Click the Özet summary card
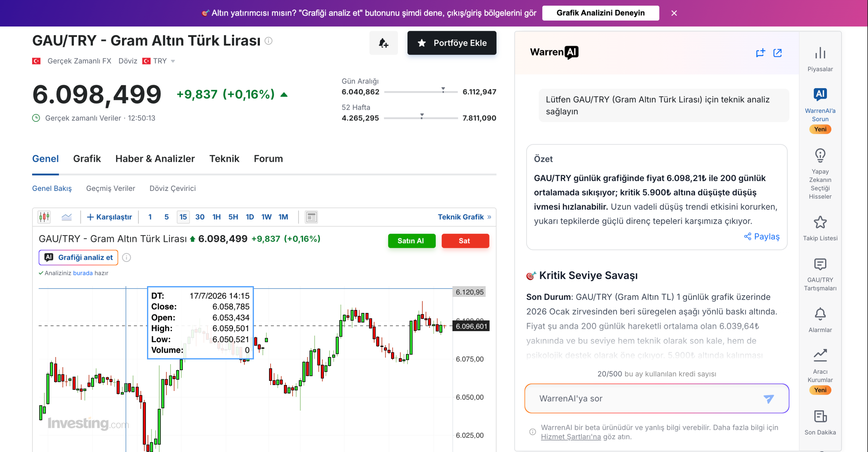 point(657,197)
